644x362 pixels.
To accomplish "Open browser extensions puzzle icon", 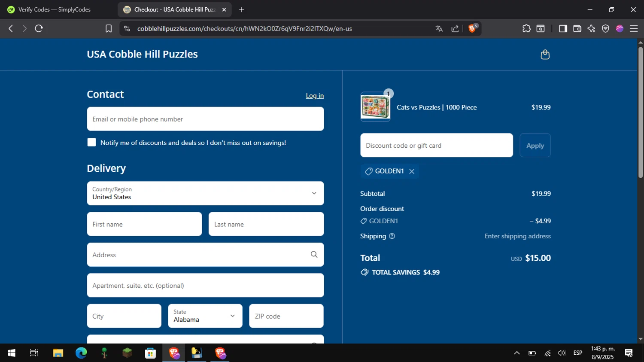I will pos(526,28).
